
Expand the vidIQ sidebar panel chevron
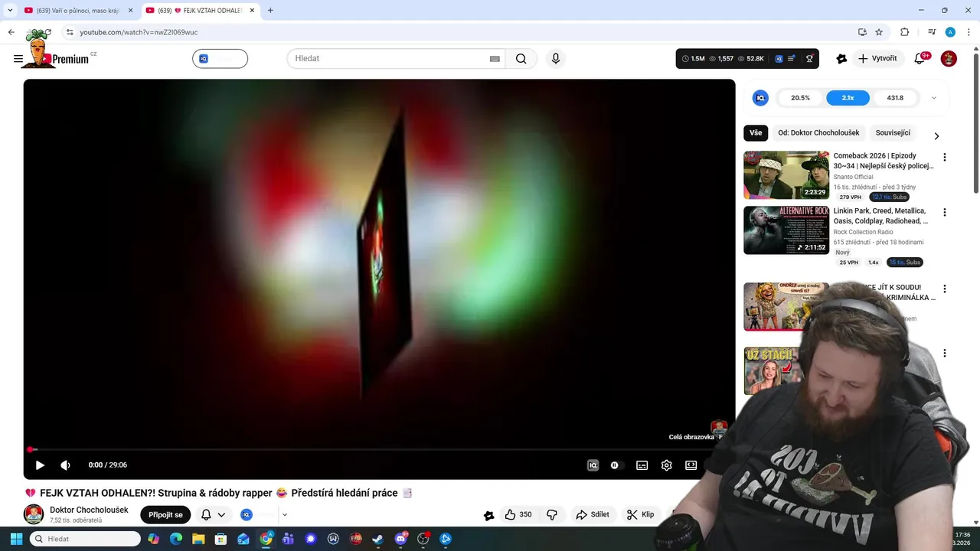point(934,98)
